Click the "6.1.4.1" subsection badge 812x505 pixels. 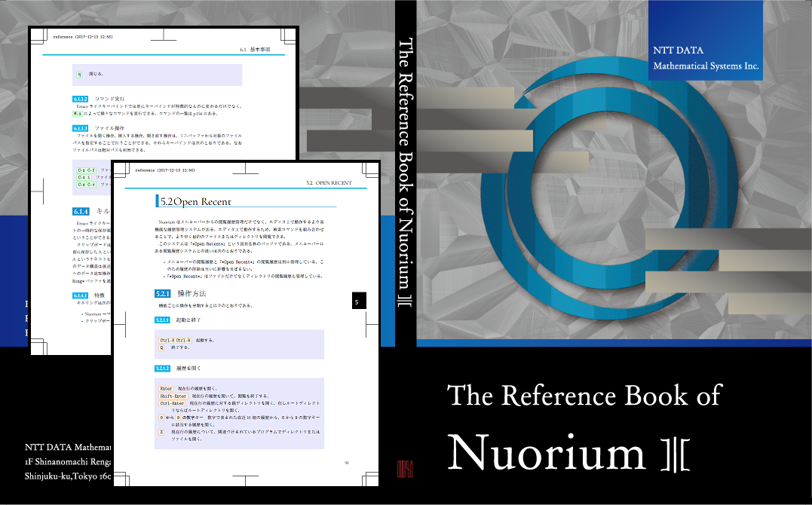[80, 295]
